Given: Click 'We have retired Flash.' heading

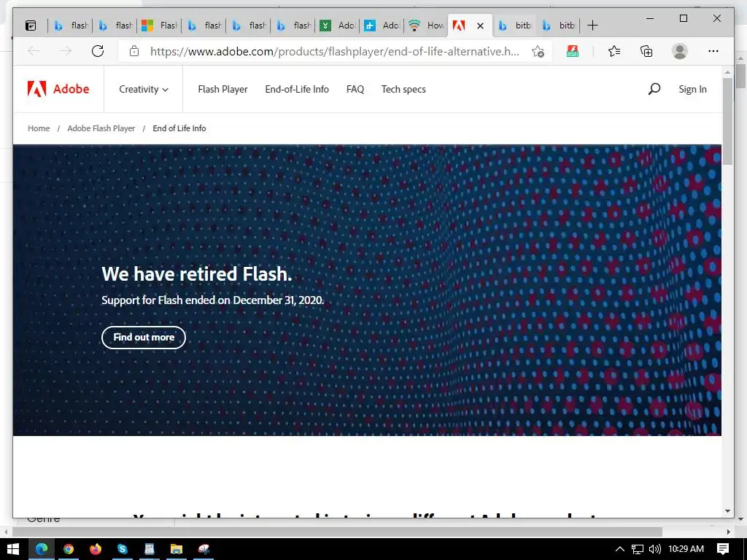Looking at the screenshot, I should tap(196, 274).
